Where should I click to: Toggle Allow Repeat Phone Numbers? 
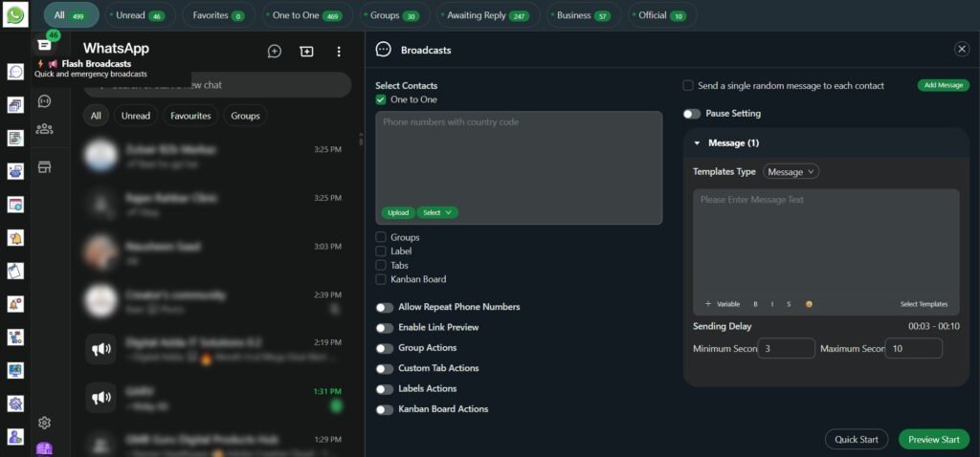point(385,307)
